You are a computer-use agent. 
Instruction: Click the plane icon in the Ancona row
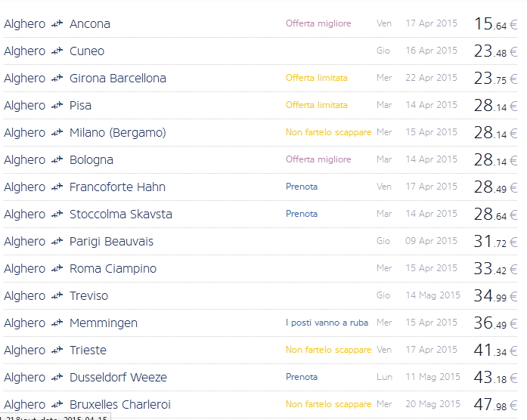[x=57, y=24]
